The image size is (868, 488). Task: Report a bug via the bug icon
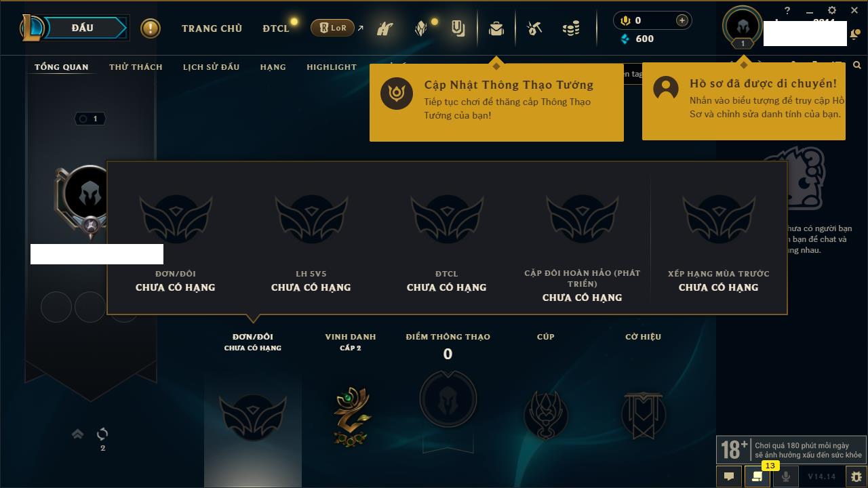pyautogui.click(x=856, y=476)
